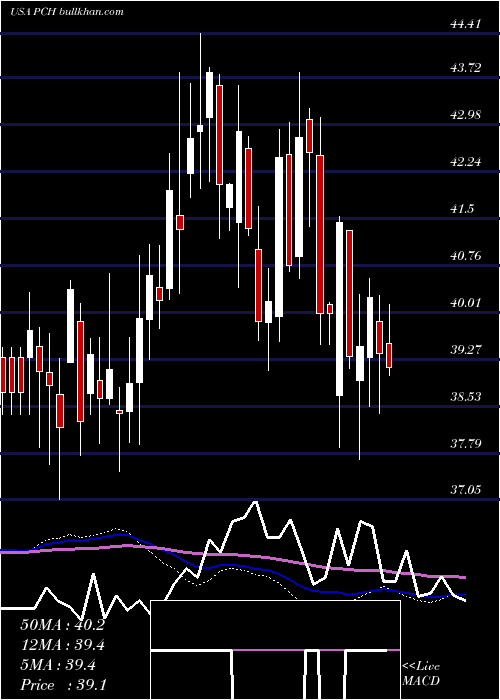Click the 41.5 price axis label

click(x=461, y=209)
